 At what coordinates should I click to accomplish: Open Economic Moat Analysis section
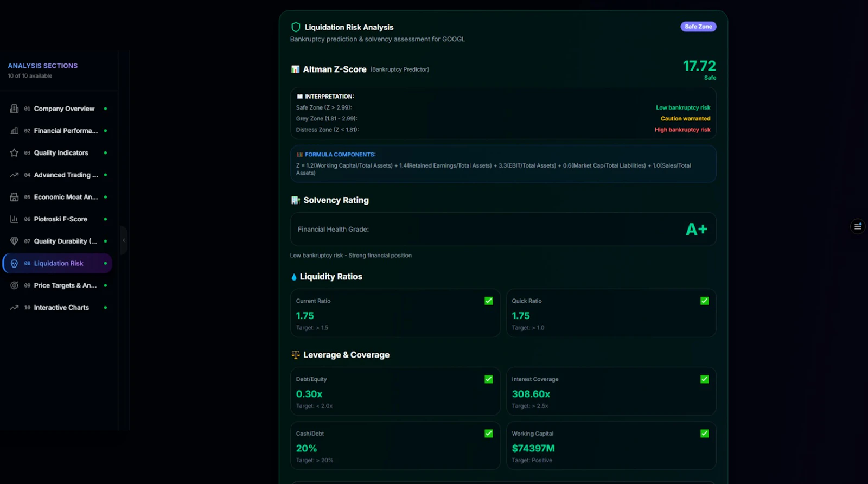tap(58, 197)
